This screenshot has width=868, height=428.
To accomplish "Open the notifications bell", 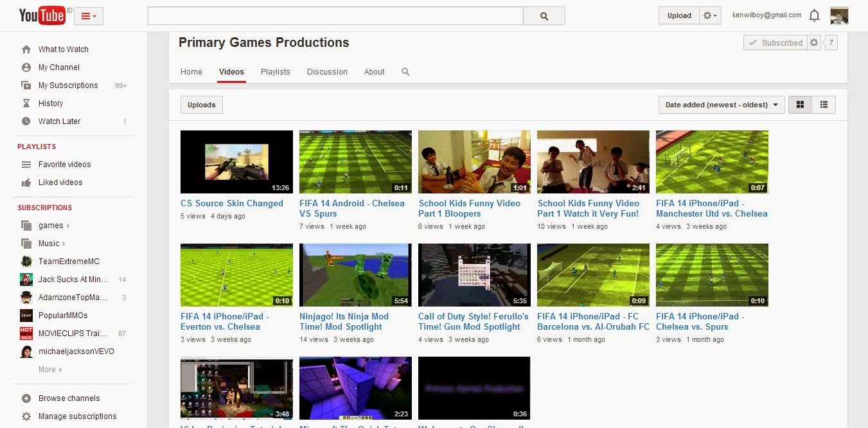I will [x=814, y=15].
